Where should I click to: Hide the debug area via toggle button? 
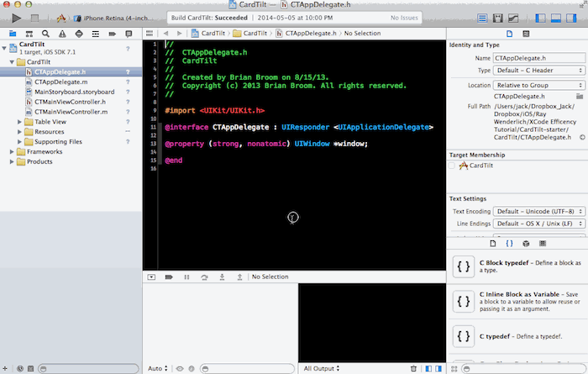tap(151, 277)
